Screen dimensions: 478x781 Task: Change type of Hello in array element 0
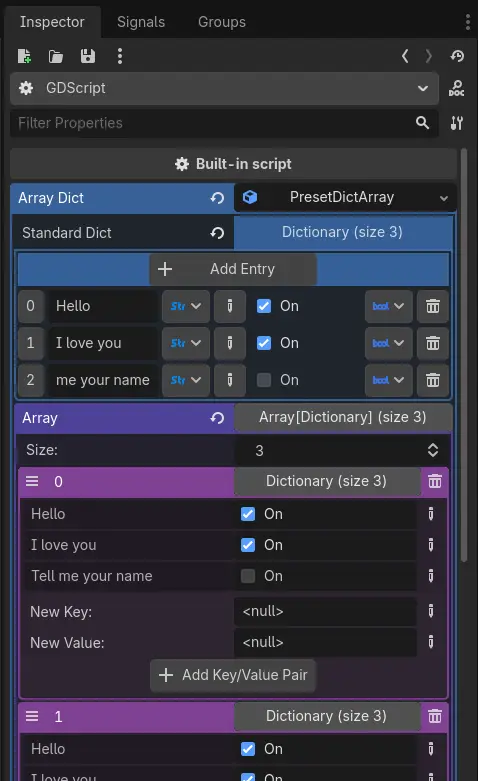pos(431,514)
